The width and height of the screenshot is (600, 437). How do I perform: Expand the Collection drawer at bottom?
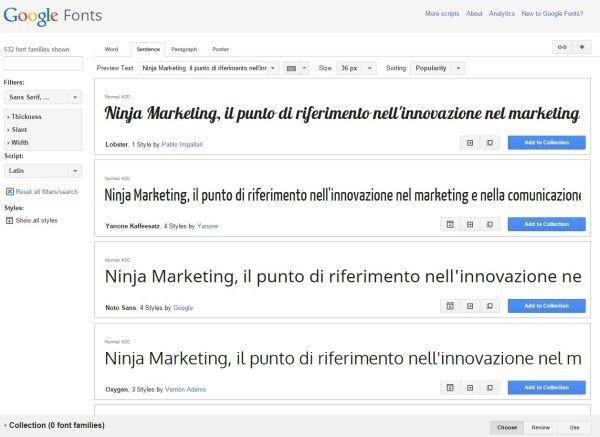click(x=54, y=425)
